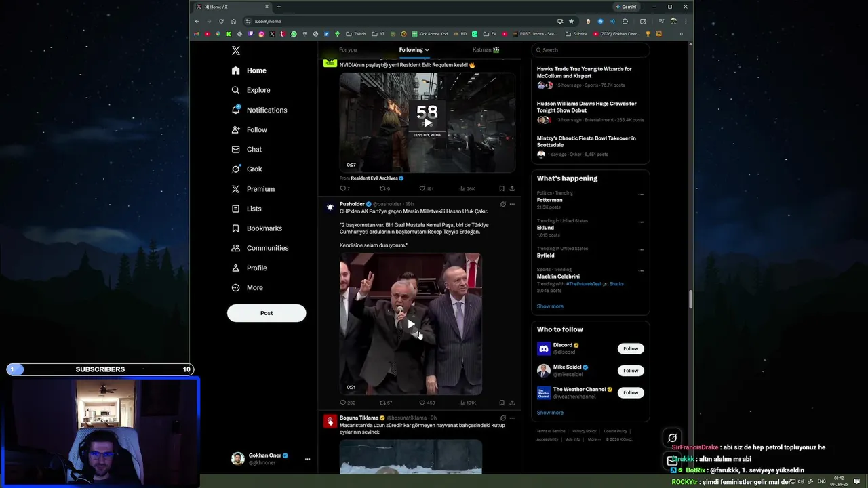This screenshot has width=868, height=488.
Task: Open more options for Fetterman trend
Action: pos(641,195)
